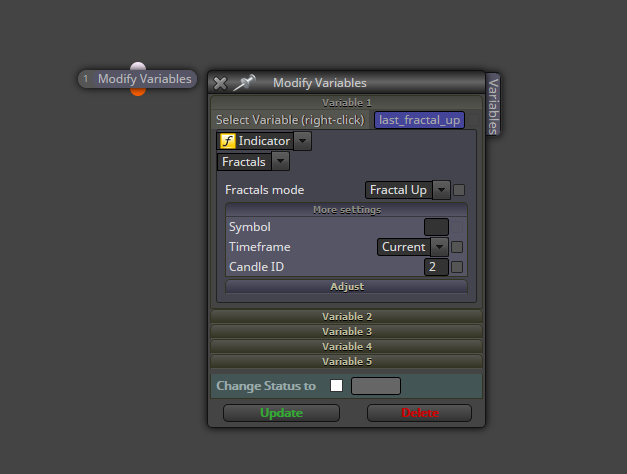627x474 pixels.
Task: Click the Indicator category label
Action: [x=264, y=141]
